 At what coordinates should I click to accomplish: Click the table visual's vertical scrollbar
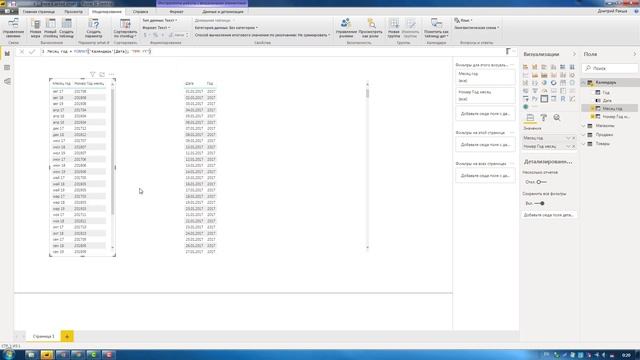[x=112, y=153]
